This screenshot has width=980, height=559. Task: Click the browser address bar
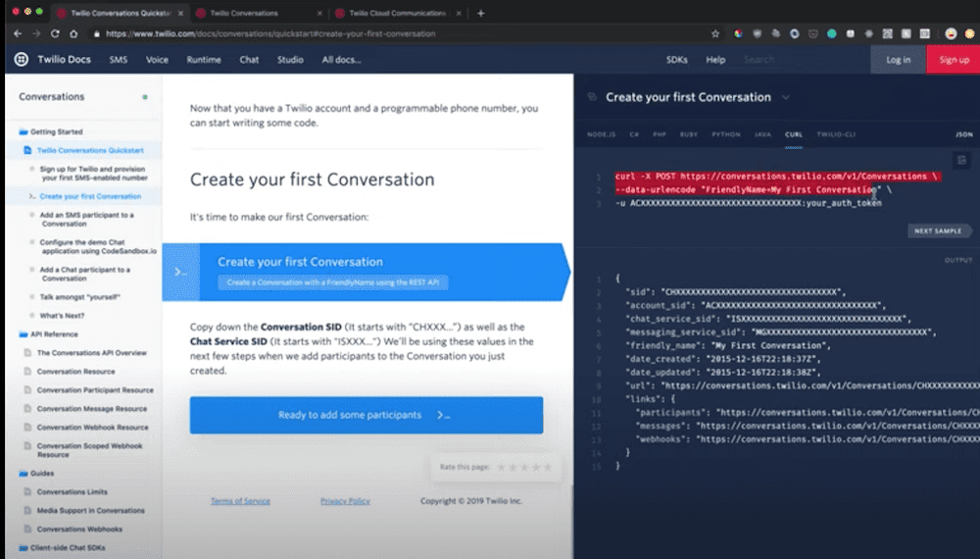[400, 33]
